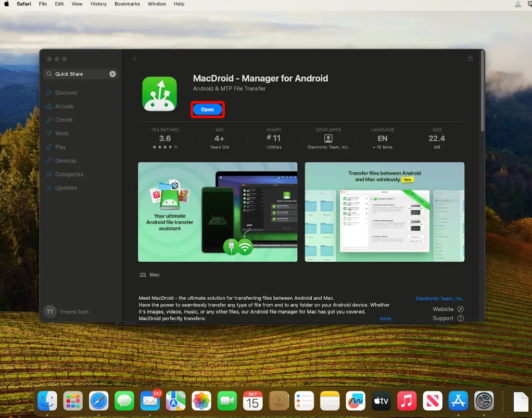Open Develop in the sidebar

coord(66,160)
